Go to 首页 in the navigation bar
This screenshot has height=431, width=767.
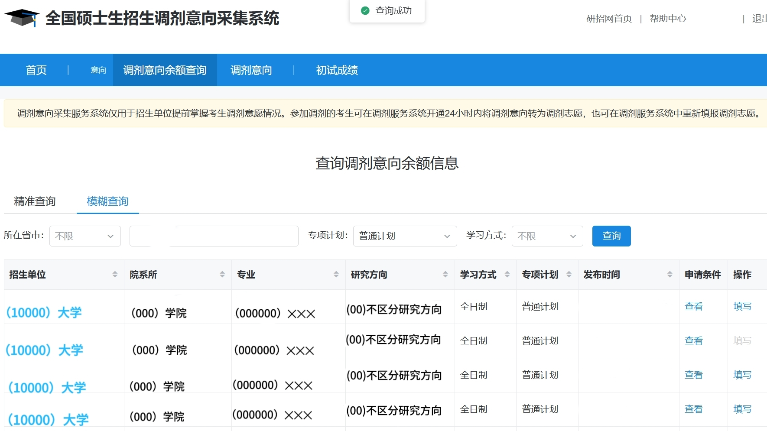[x=36, y=70]
